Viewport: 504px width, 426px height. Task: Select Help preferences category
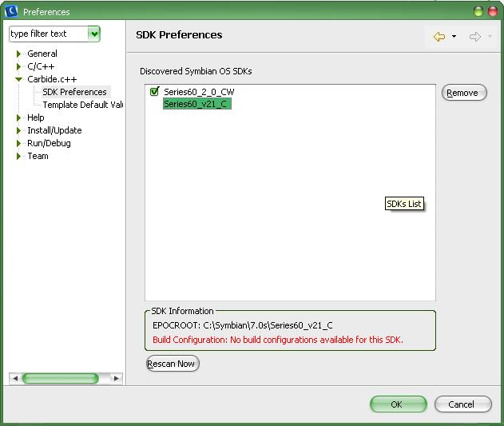pos(36,117)
